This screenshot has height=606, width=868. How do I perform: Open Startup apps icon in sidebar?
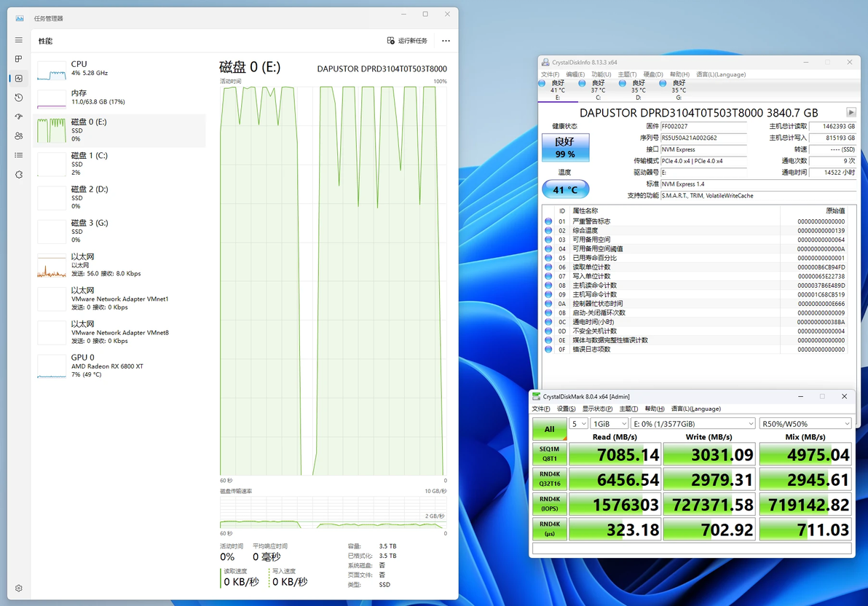[19, 117]
